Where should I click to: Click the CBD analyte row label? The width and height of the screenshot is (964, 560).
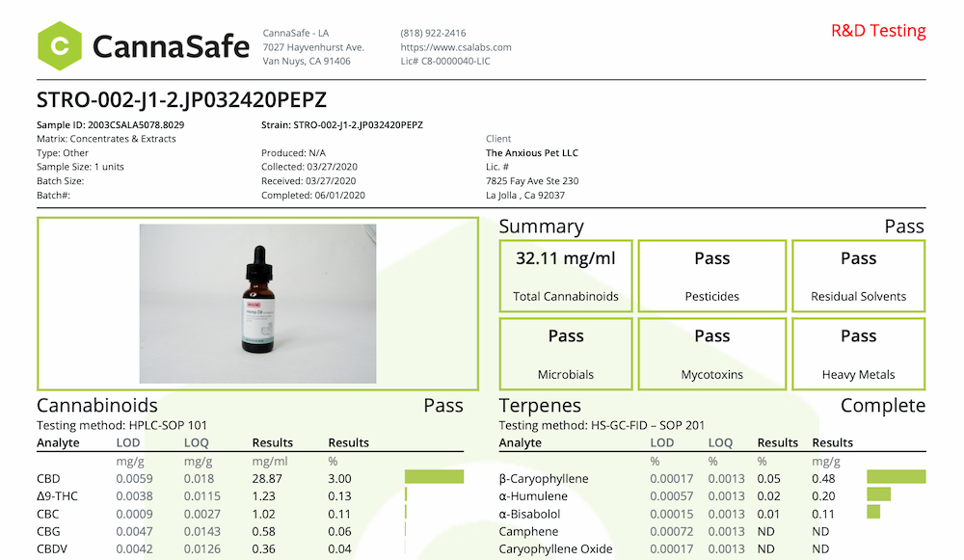coord(48,479)
